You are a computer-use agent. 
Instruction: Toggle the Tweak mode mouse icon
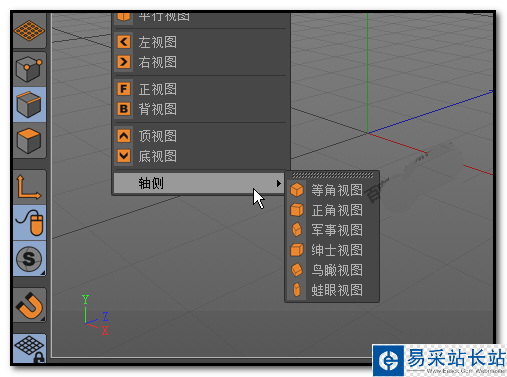click(x=29, y=223)
